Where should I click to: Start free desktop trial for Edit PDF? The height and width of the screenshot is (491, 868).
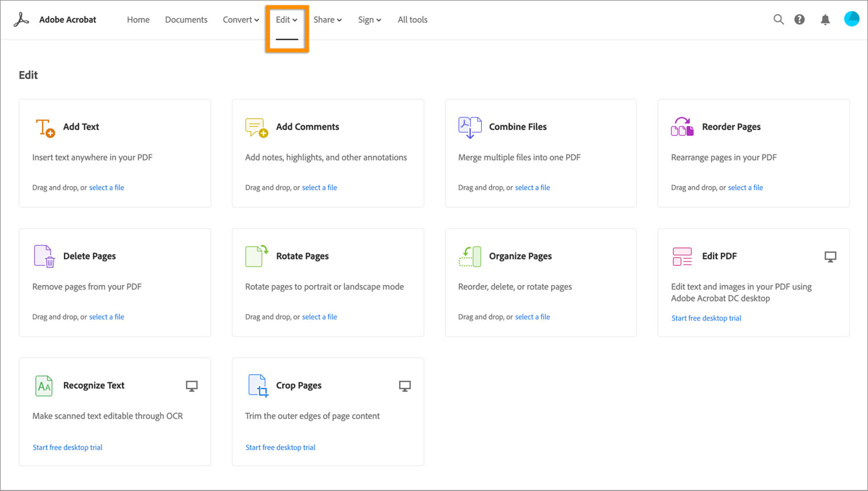(x=707, y=318)
